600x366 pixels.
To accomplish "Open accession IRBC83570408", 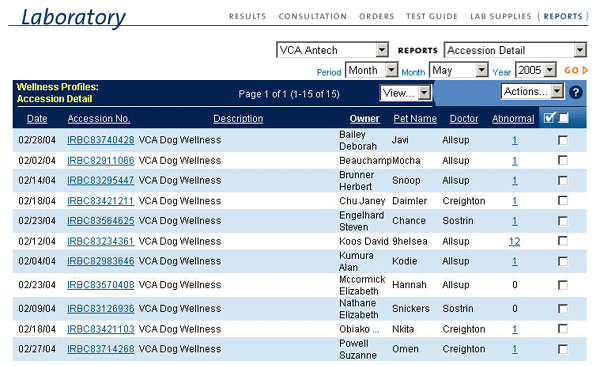I will click(101, 285).
